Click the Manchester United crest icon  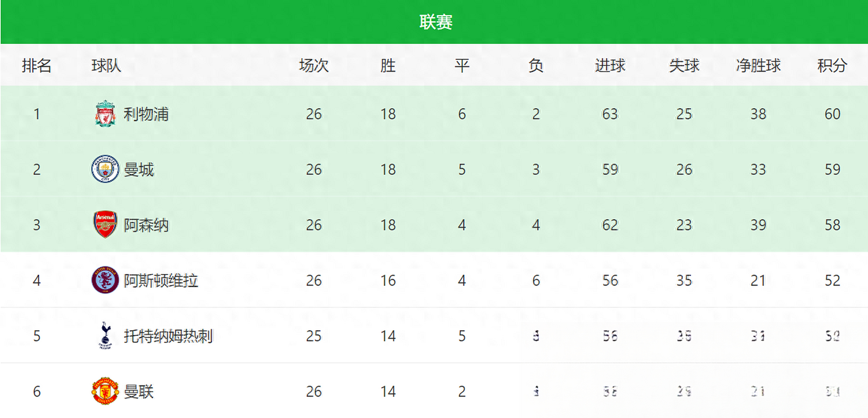click(105, 391)
